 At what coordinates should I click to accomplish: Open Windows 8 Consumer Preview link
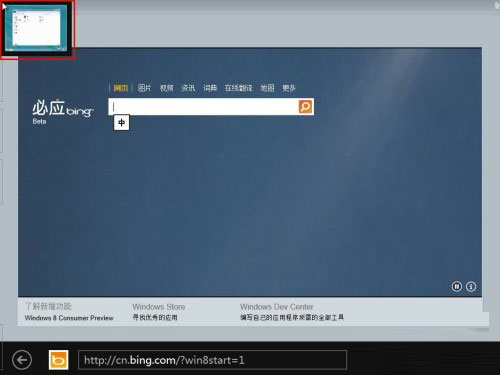tap(69, 318)
